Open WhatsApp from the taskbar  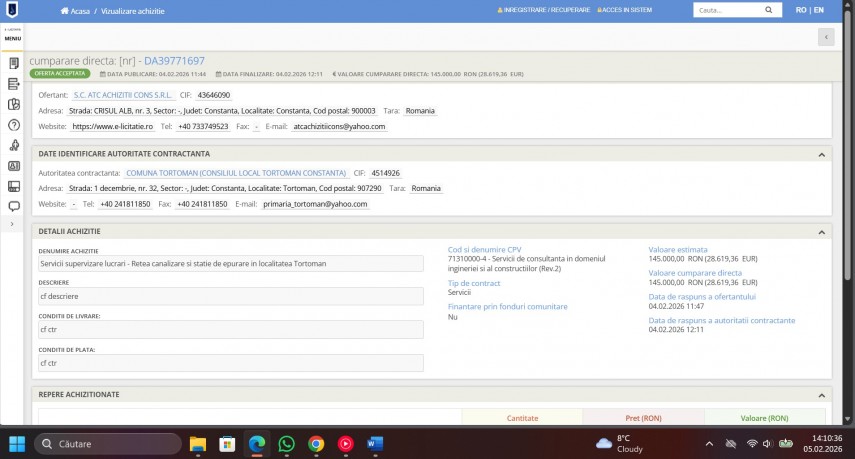click(286, 443)
